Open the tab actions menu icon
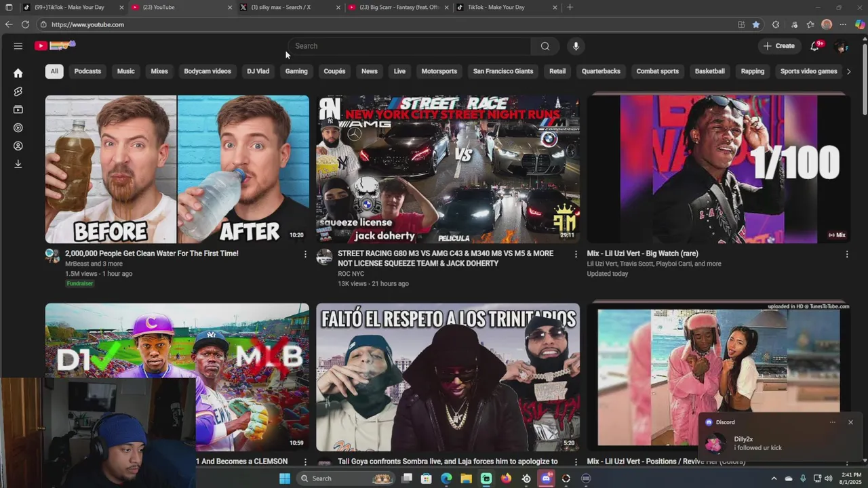Viewport: 868px width, 488px height. [x=9, y=7]
